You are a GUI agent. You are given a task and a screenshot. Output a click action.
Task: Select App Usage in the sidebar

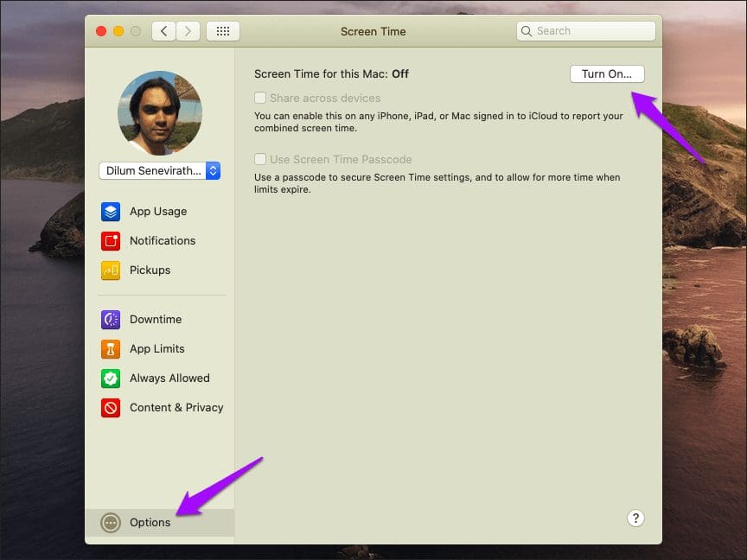[158, 212]
